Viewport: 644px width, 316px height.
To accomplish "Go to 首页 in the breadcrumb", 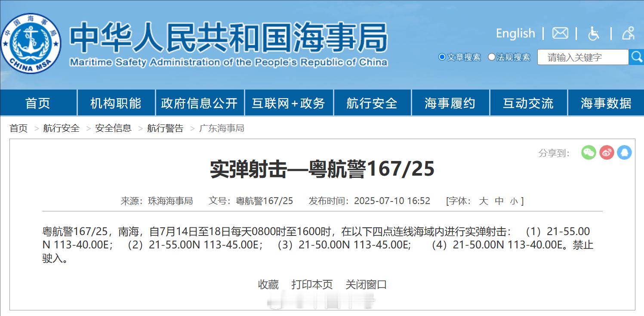I will [x=18, y=128].
